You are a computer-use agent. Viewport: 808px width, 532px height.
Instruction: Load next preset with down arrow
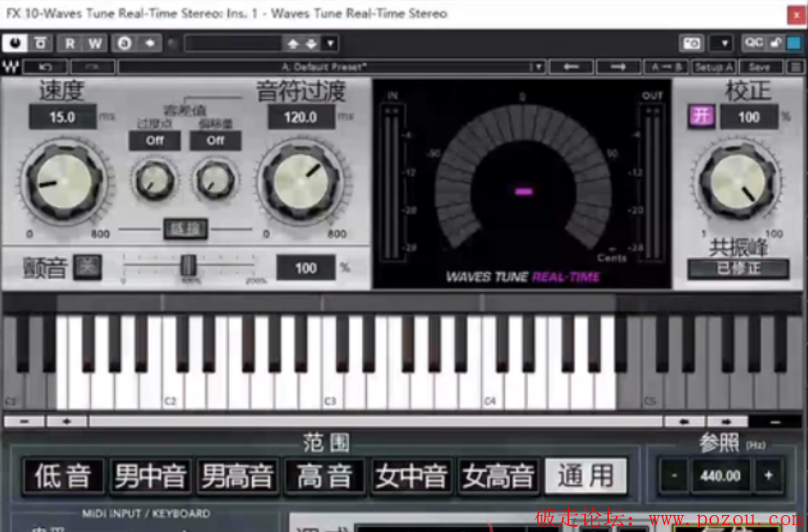(312, 43)
